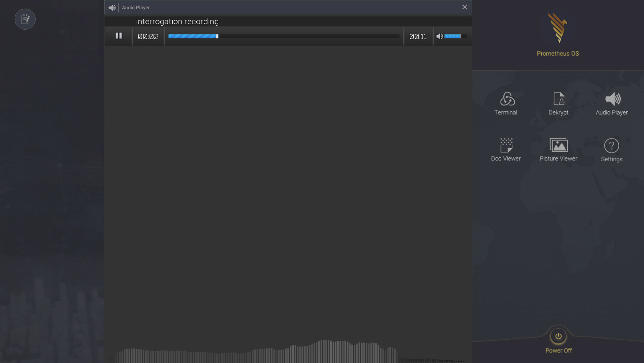
Task: Pause the interrogation recording playback
Action: (x=118, y=36)
